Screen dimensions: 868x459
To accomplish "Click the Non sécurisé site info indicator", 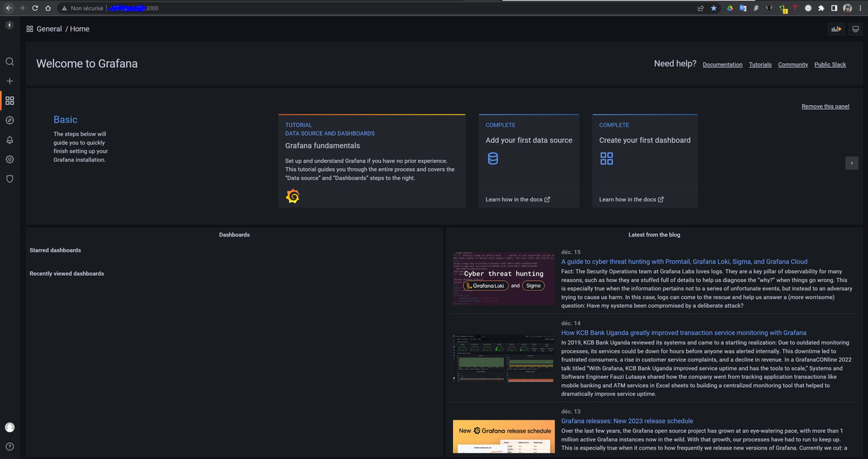I will click(x=82, y=8).
